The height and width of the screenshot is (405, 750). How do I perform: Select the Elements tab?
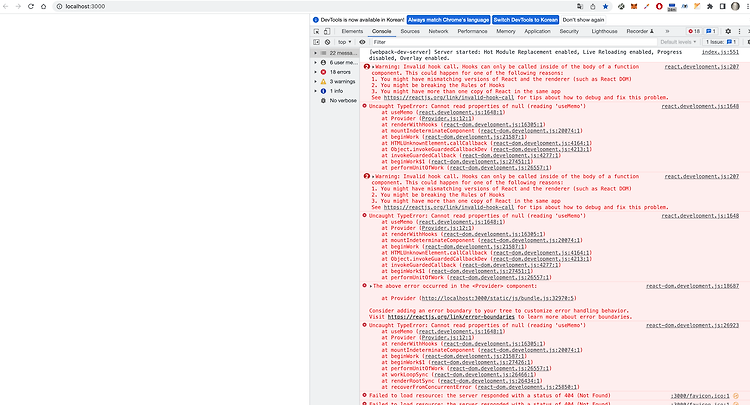(x=352, y=31)
